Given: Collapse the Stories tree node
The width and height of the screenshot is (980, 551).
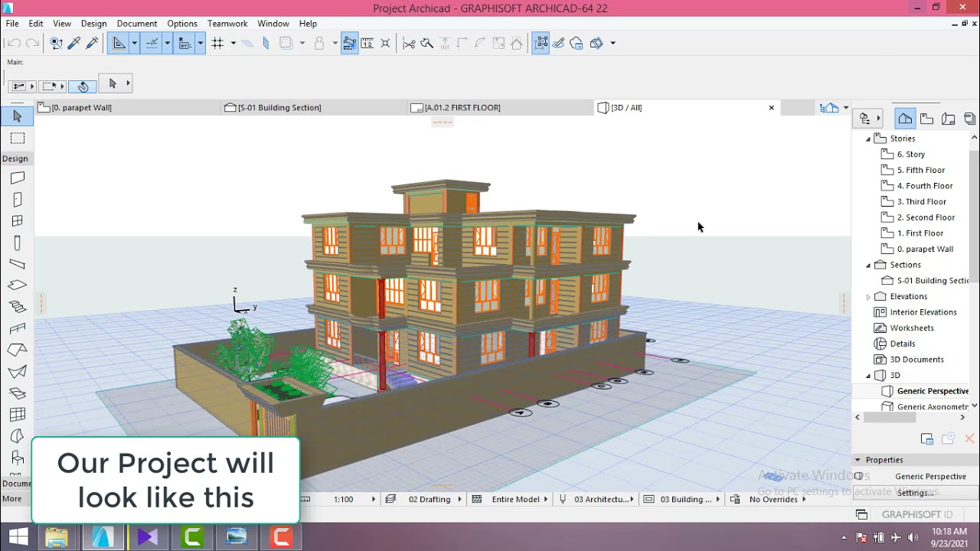Looking at the screenshot, I should tap(868, 139).
